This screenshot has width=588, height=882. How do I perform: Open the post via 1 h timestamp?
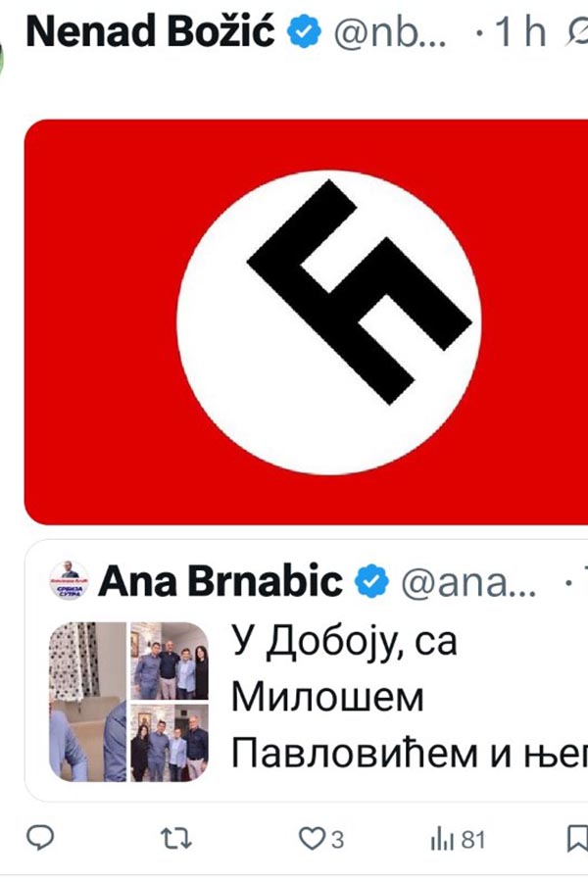pos(520,32)
